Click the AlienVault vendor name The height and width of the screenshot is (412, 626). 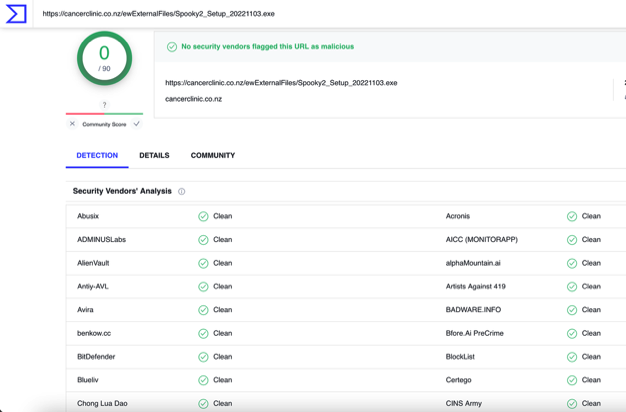point(93,263)
